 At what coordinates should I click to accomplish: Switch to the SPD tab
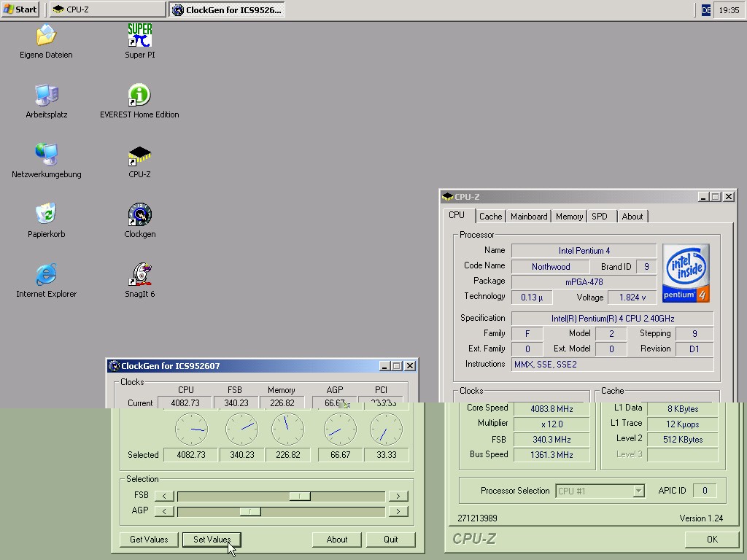pos(600,217)
